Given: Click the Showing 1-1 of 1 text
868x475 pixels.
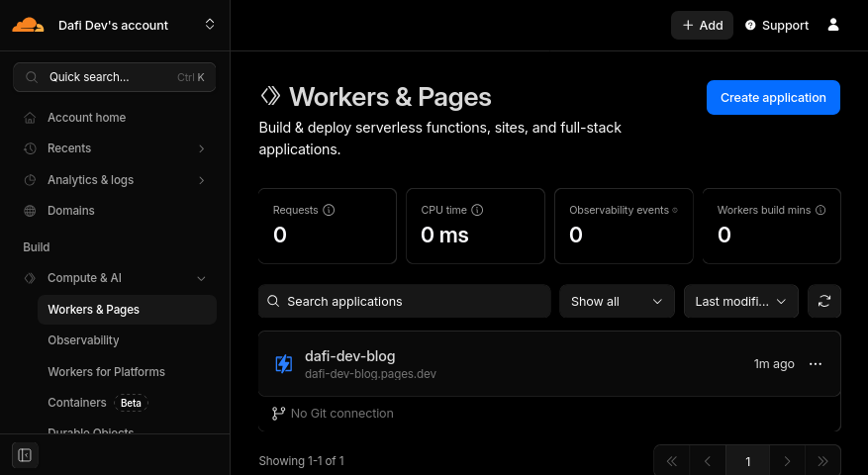Looking at the screenshot, I should pyautogui.click(x=301, y=460).
